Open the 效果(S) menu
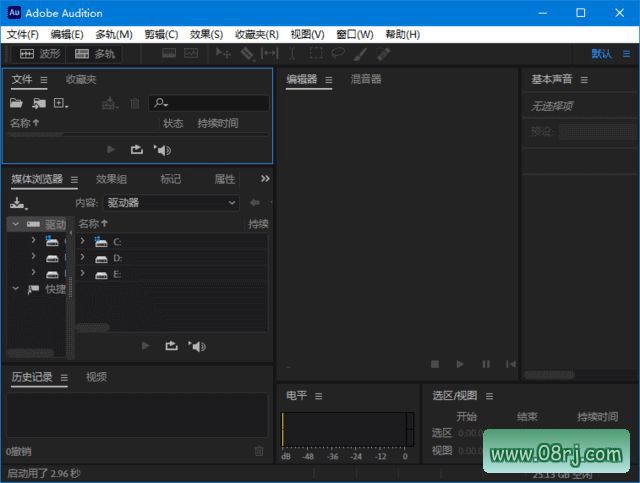The image size is (640, 483). click(207, 35)
